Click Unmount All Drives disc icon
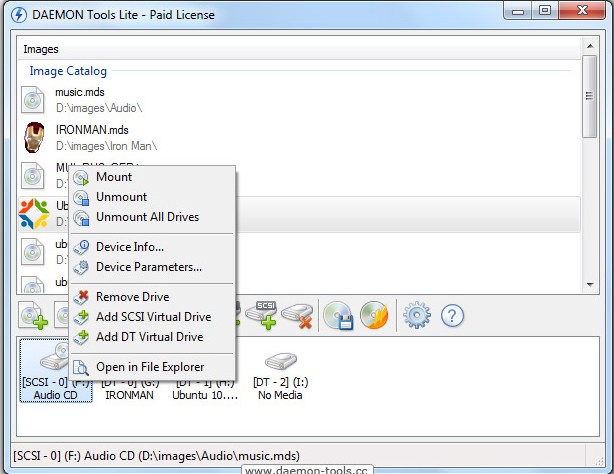 (x=81, y=217)
